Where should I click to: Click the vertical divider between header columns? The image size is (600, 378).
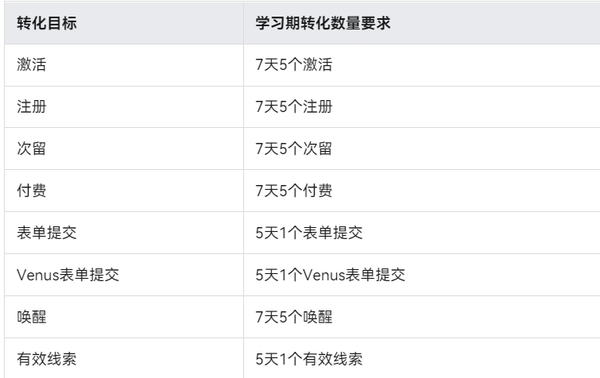coord(243,23)
